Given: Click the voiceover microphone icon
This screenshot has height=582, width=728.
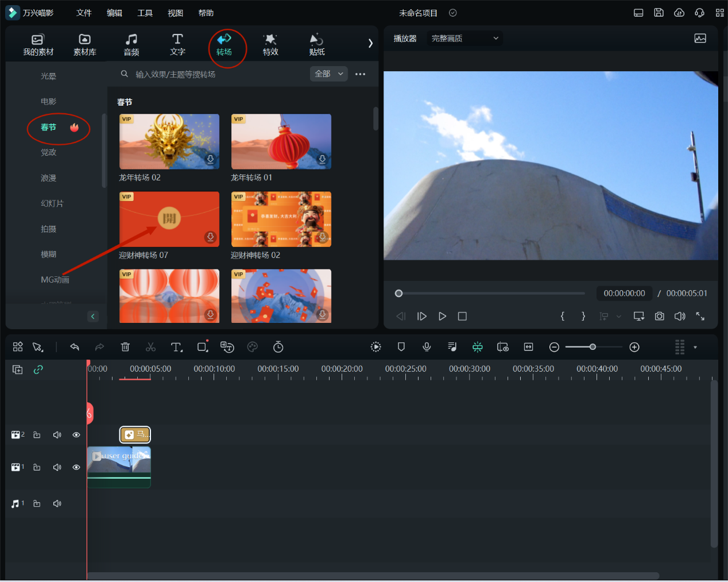Looking at the screenshot, I should tap(427, 347).
